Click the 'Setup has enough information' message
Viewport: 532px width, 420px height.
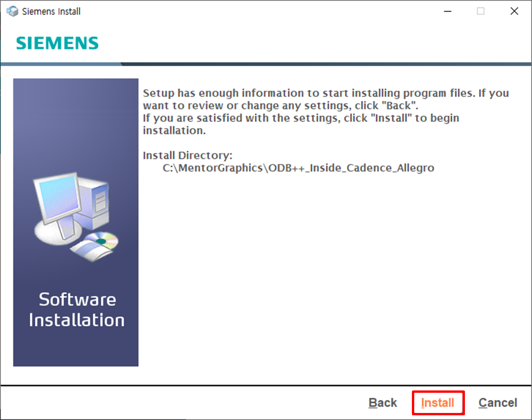point(326,112)
